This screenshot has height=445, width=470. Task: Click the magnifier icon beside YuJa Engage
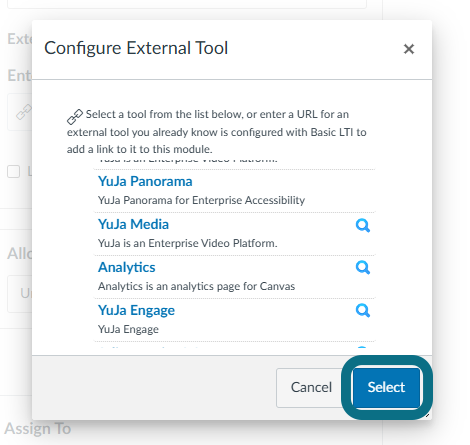point(363,311)
